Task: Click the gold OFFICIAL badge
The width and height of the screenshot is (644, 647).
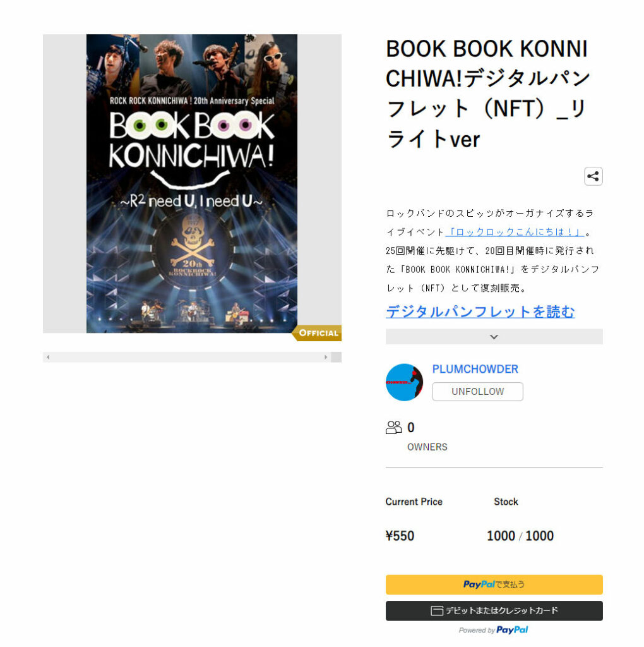Action: click(317, 333)
